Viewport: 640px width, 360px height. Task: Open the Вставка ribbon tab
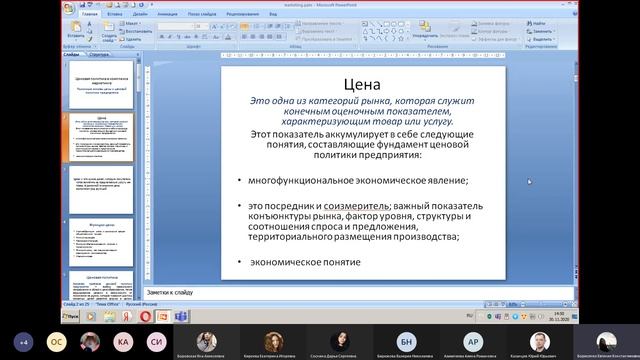click(115, 14)
